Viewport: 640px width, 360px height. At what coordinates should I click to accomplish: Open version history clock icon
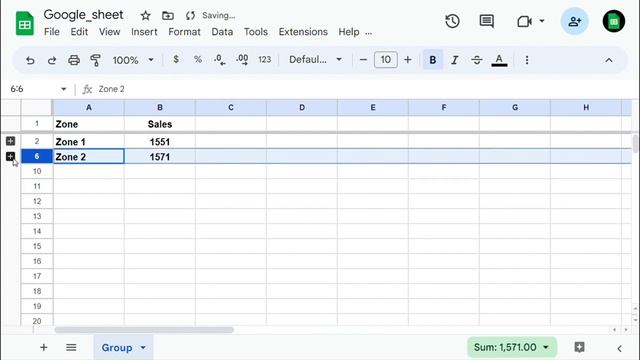click(452, 21)
